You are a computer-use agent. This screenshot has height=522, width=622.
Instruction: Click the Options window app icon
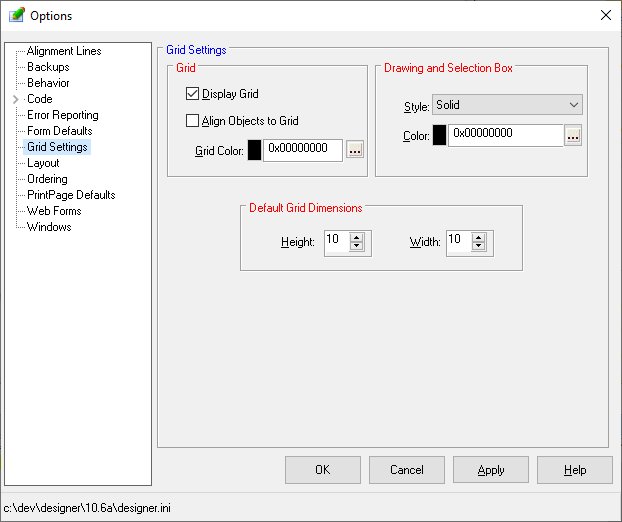tap(16, 15)
